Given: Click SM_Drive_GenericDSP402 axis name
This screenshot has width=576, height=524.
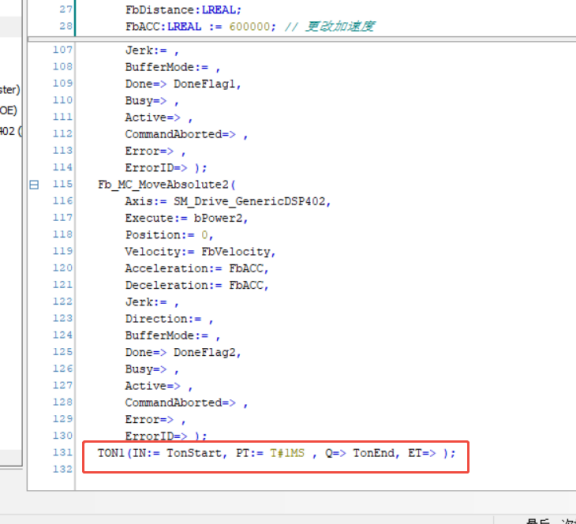Looking at the screenshot, I should 249,201.
